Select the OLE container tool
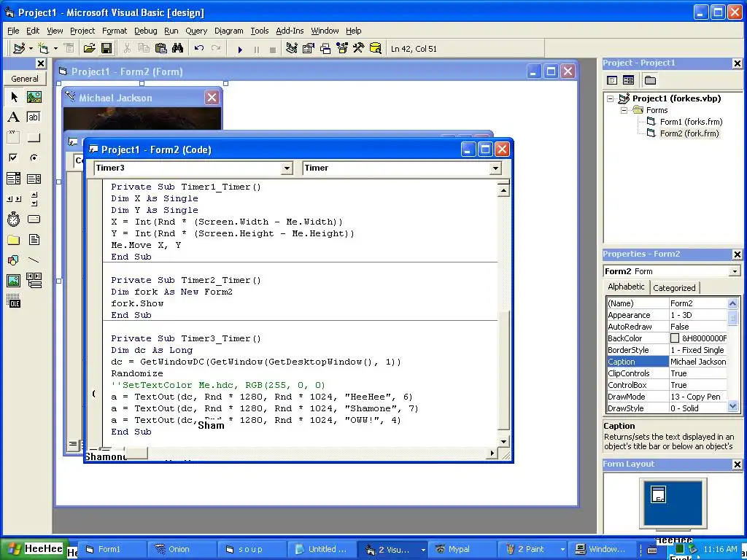This screenshot has width=747, height=560. (14, 301)
